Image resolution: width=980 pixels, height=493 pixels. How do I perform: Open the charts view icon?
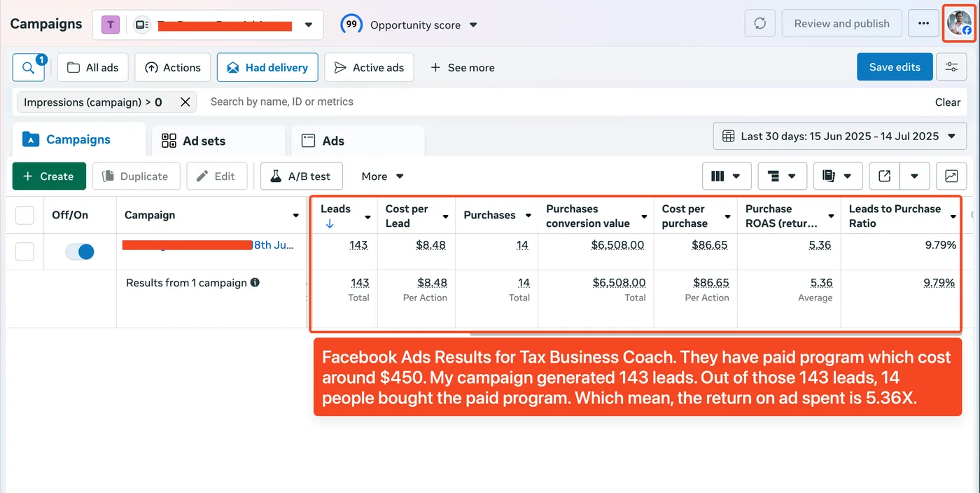tap(951, 176)
